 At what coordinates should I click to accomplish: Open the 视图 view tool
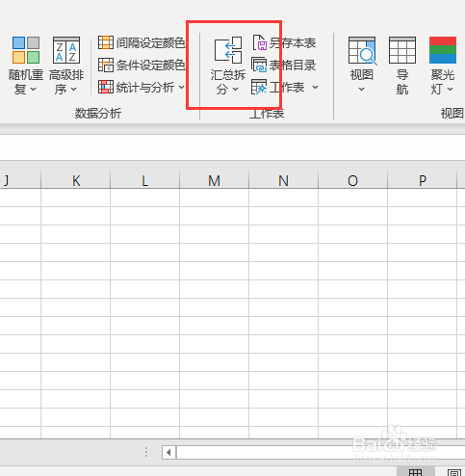[x=362, y=66]
